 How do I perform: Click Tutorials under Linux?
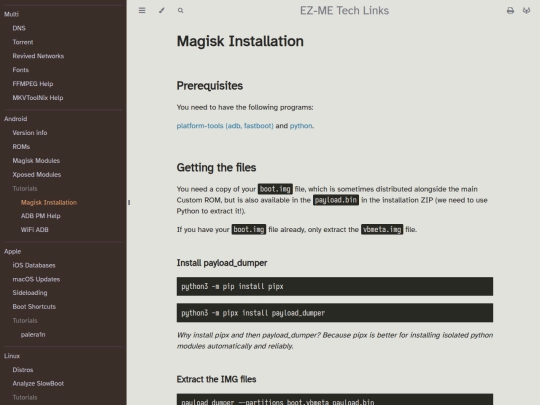click(25, 397)
